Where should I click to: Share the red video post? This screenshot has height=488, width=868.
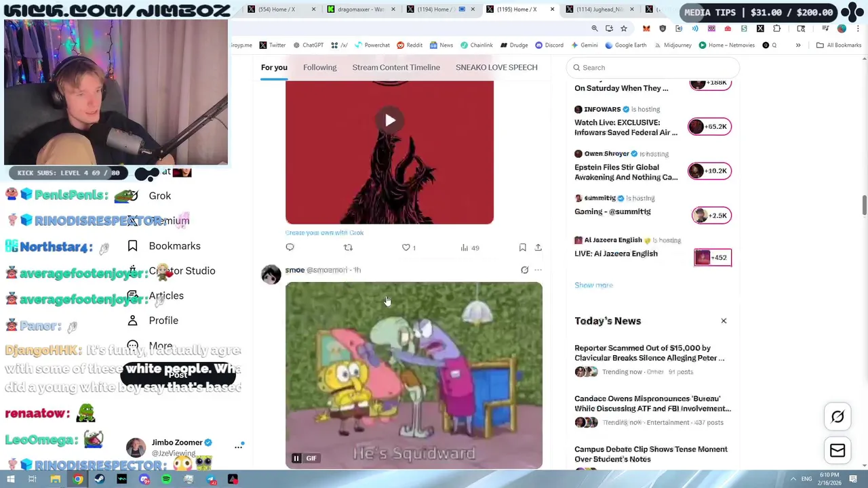click(x=538, y=247)
